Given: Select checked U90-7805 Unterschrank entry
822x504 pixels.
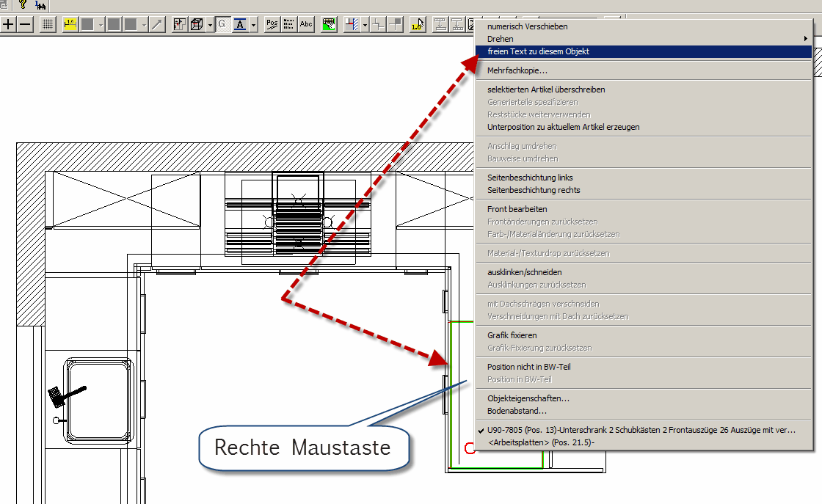Looking at the screenshot, I should [641, 430].
